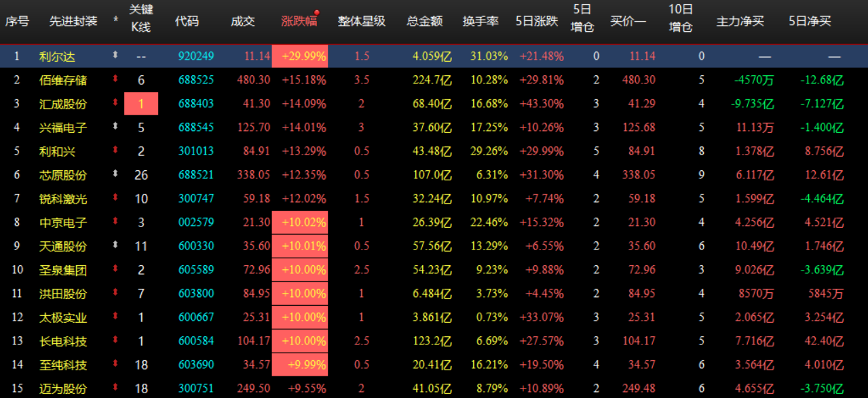Click the marker icon beside 佰维存储

(115, 79)
